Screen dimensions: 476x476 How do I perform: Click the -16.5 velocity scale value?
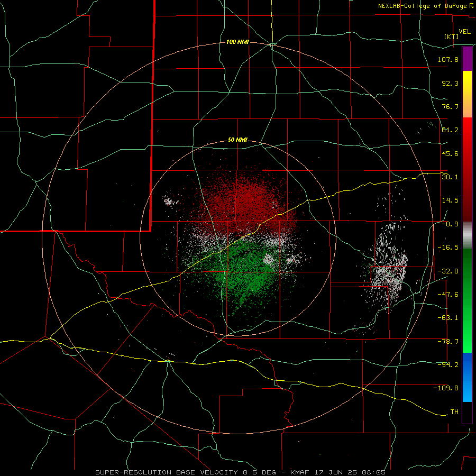448,248
